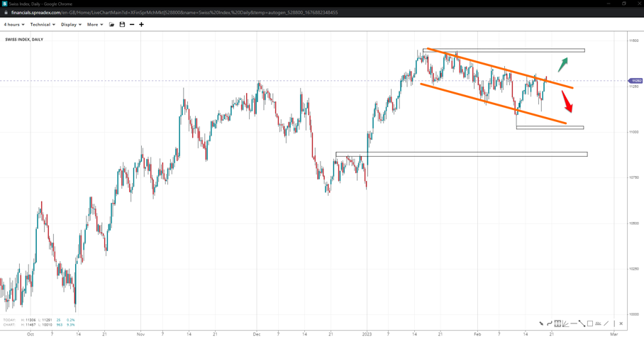Image resolution: width=644 pixels, height=337 pixels.
Task: Select the Abc text annotation tool
Action: [x=598, y=324]
